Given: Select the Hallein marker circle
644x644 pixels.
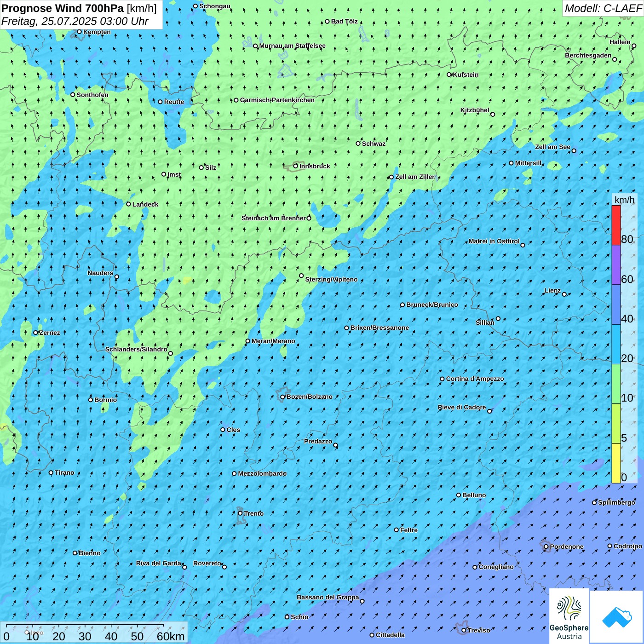Looking at the screenshot, I should 634,46.
